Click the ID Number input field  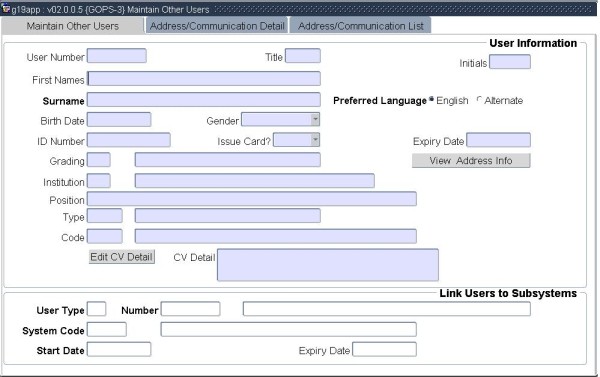129,140
